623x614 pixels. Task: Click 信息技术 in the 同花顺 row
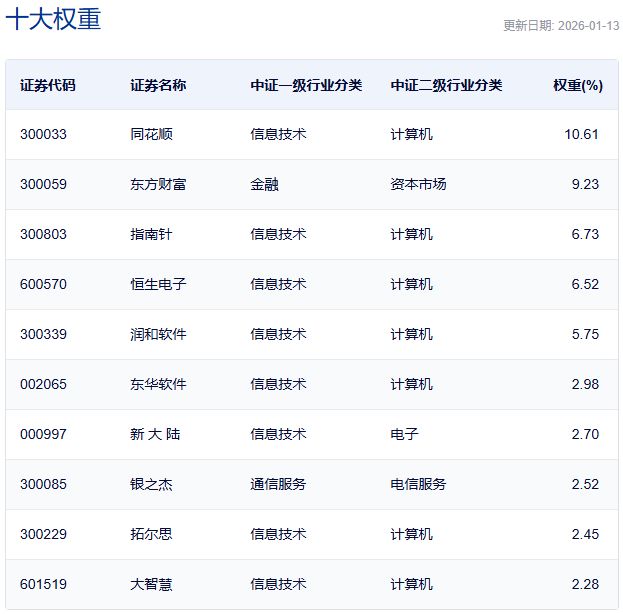278,134
